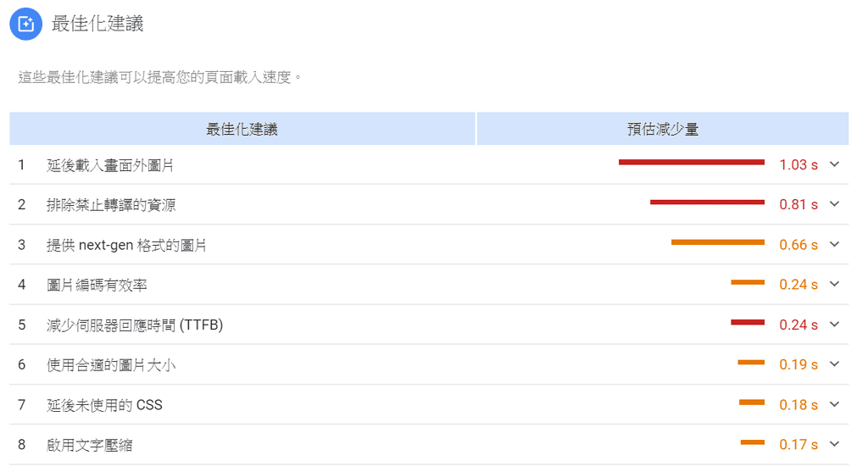Expand the 排除禁止轉譯的資源 row chevron
The image size is (868, 472).
835,204
